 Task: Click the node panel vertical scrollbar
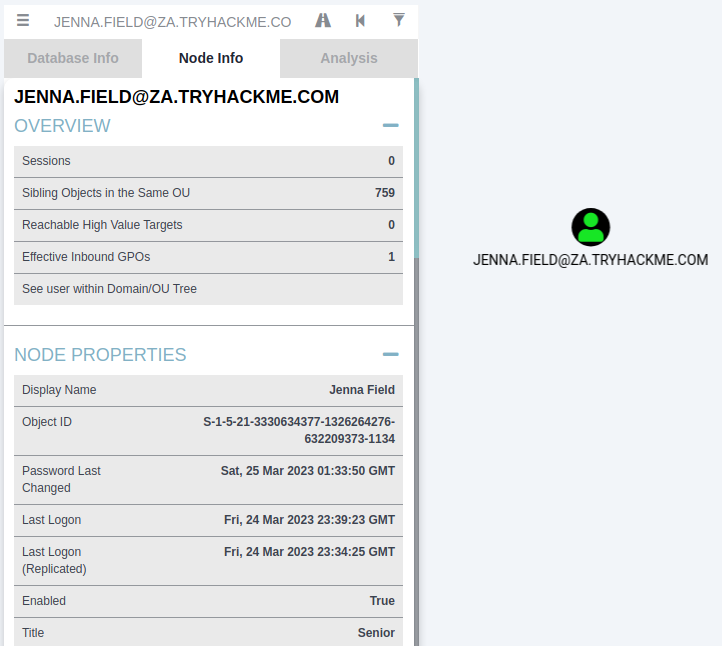(x=416, y=168)
